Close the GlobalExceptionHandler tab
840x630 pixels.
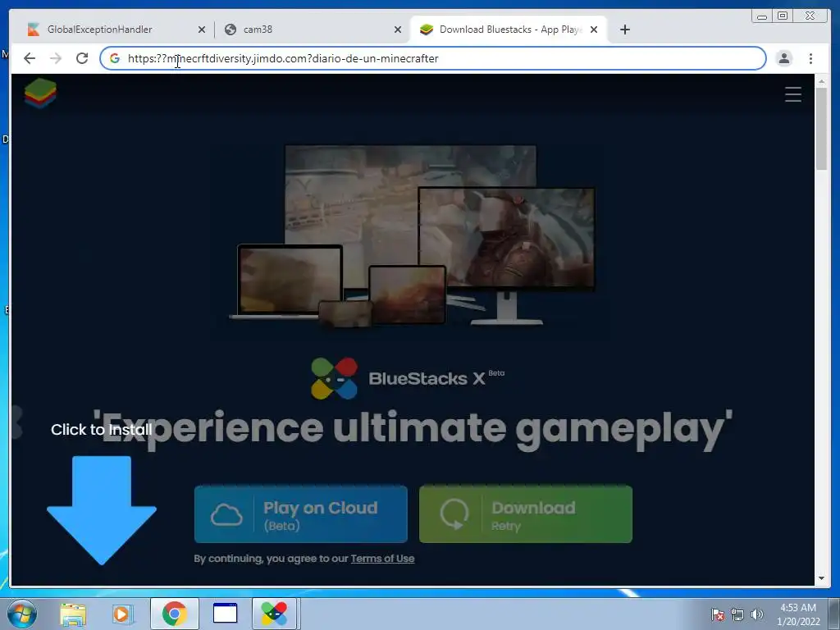[202, 30]
